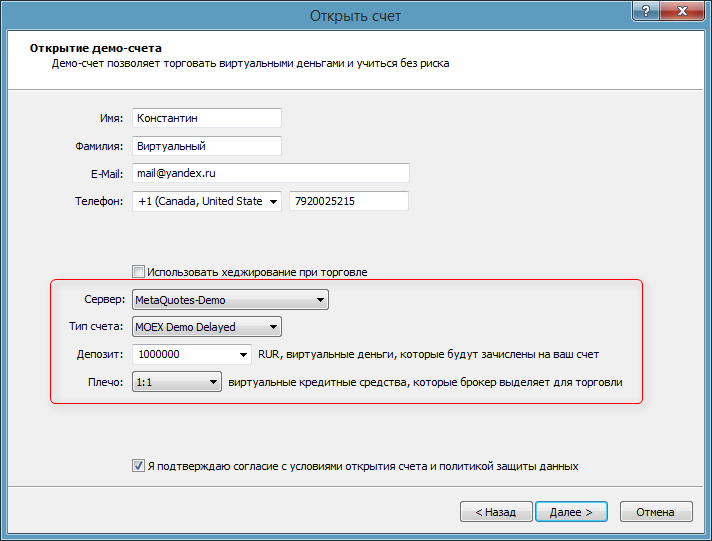Click the Открыть счет window title bar
Viewport: 712px width, 541px height.
[x=355, y=16]
